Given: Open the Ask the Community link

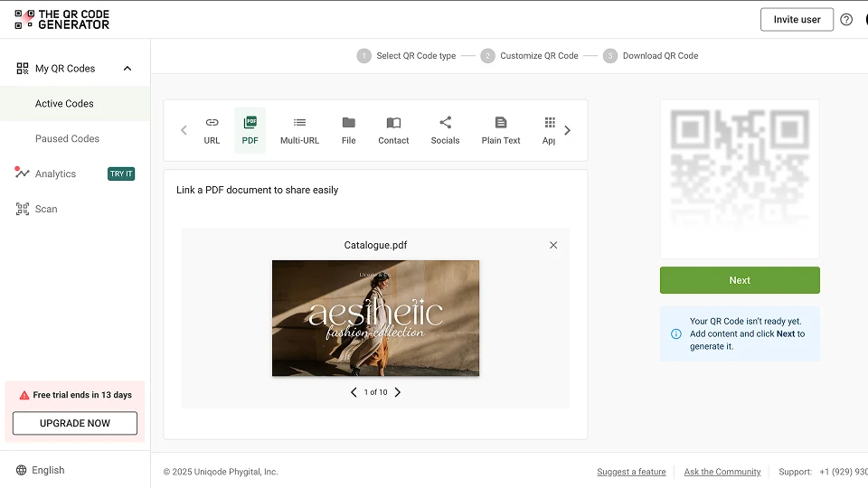Looking at the screenshot, I should [x=722, y=472].
